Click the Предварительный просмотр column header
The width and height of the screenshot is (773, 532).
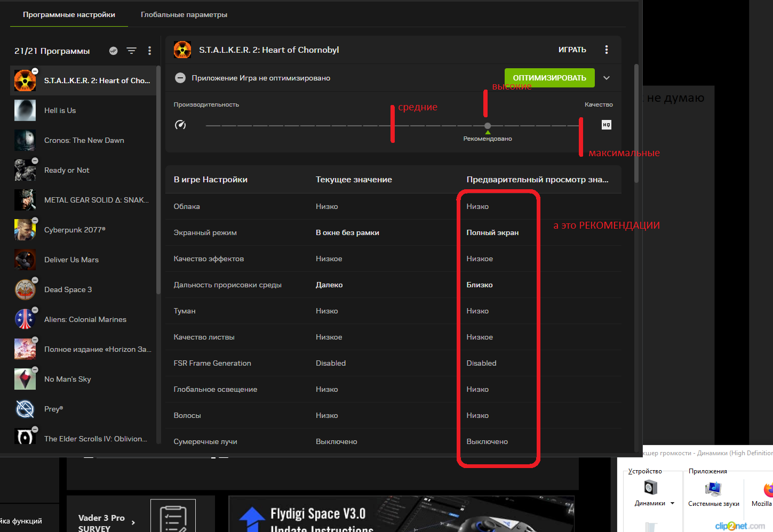click(537, 180)
